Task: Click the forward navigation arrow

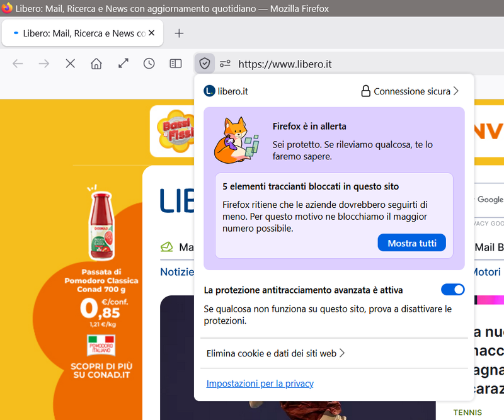Action: click(44, 64)
